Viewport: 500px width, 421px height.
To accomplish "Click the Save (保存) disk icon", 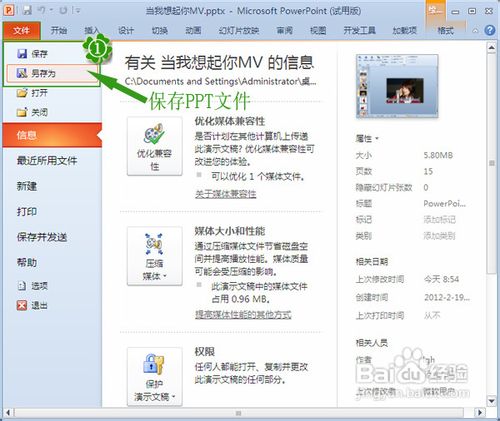I will coord(22,54).
